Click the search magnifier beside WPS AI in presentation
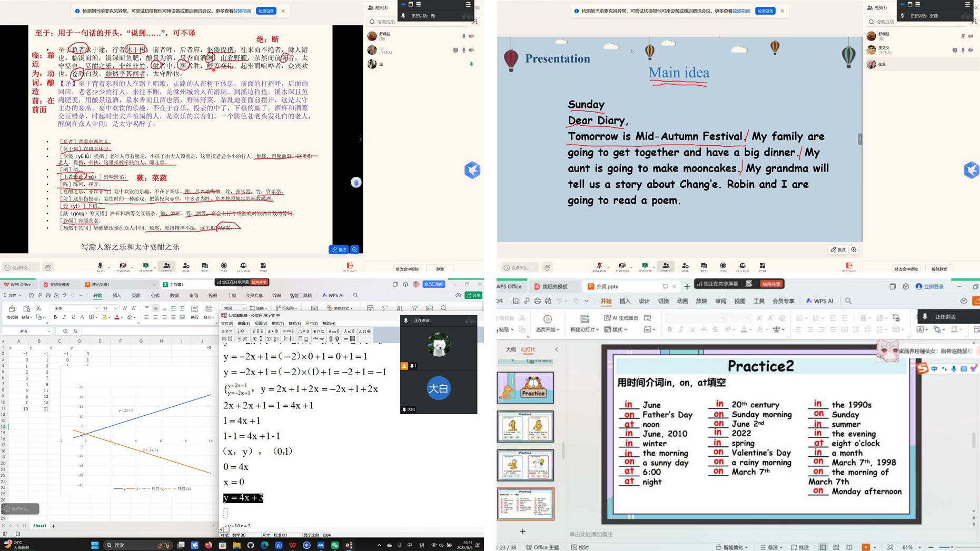980x551 pixels. point(848,301)
